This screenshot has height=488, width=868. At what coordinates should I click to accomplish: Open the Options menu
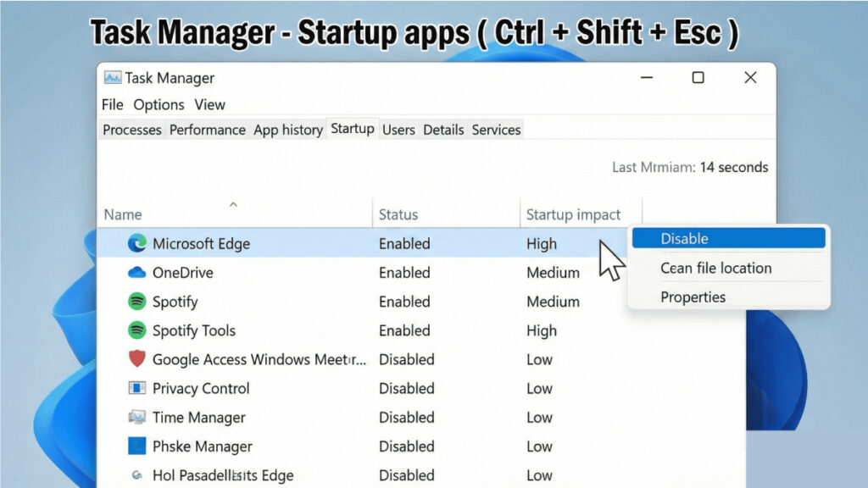159,105
